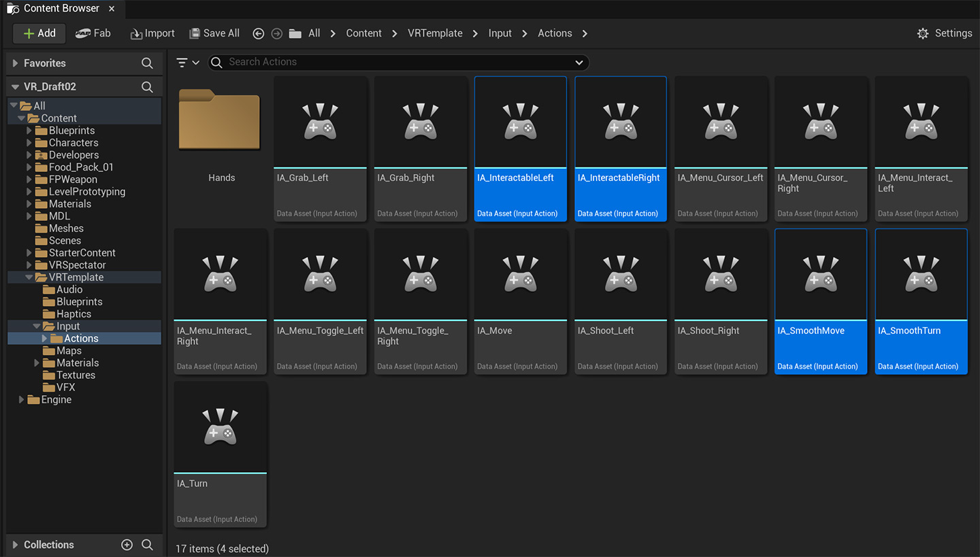Select the Blueprints folder under Content
The width and height of the screenshot is (980, 557).
tap(71, 131)
